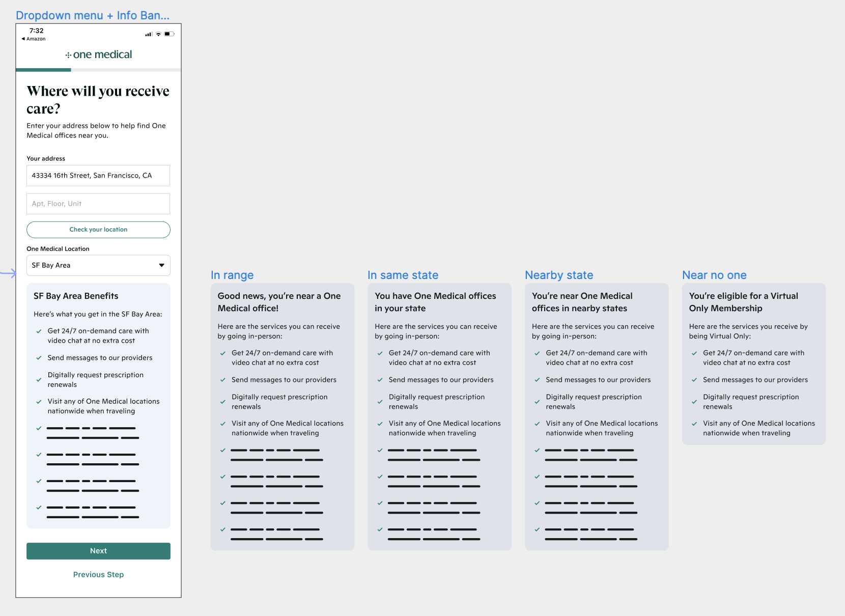Image resolution: width=845 pixels, height=616 pixels.
Task: Click checkmark beside prescription renewals in Near no one card
Action: point(694,402)
